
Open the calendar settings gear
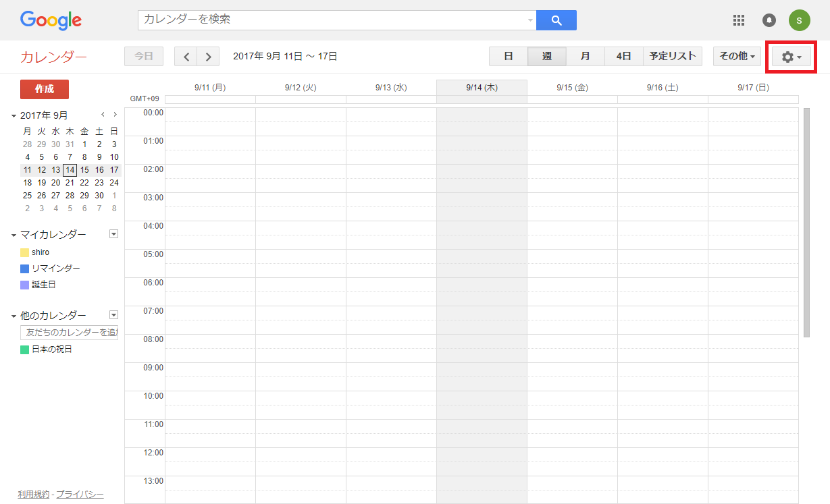(x=787, y=57)
